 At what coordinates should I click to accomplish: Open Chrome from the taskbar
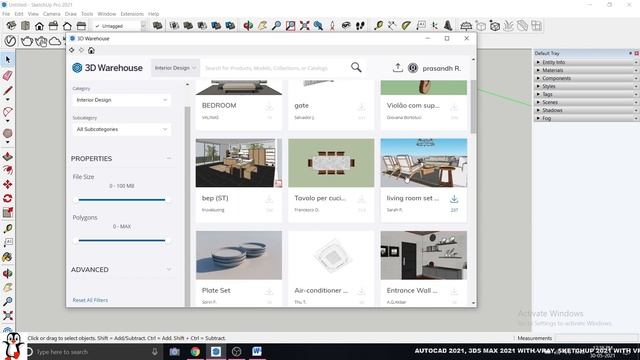195,351
